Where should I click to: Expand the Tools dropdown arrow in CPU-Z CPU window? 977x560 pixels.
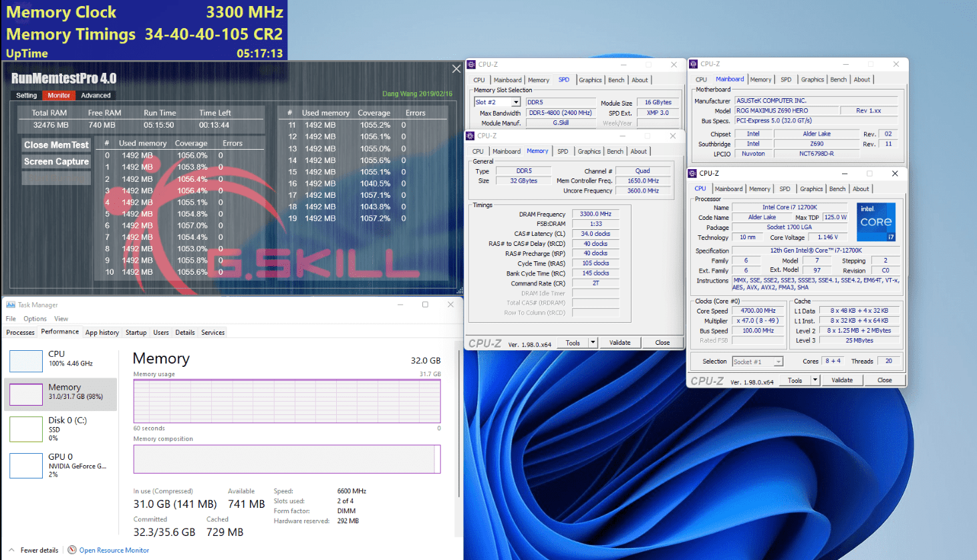pos(815,380)
